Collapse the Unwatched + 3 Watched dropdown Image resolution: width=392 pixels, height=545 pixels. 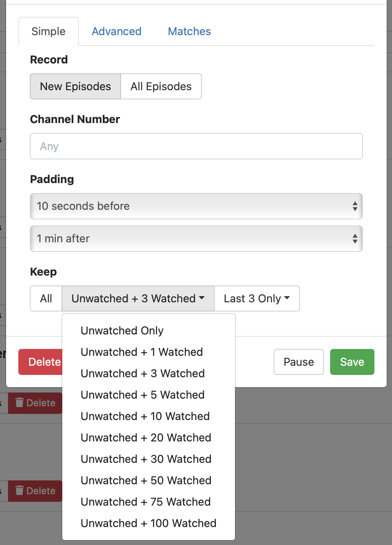(138, 298)
